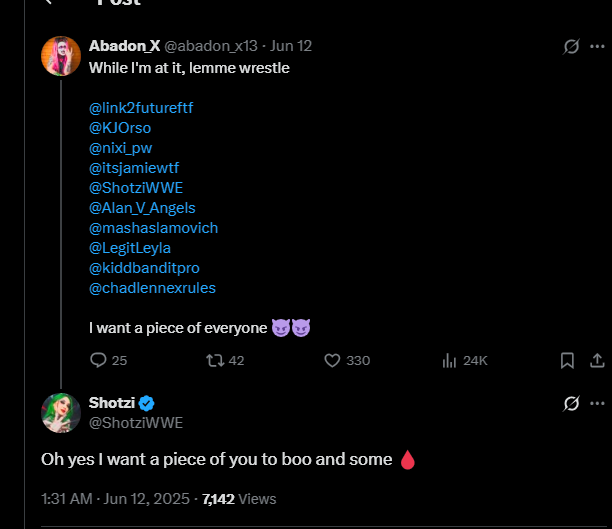This screenshot has height=529, width=612.
Task: Bookmark Abadon_X's post
Action: (567, 360)
